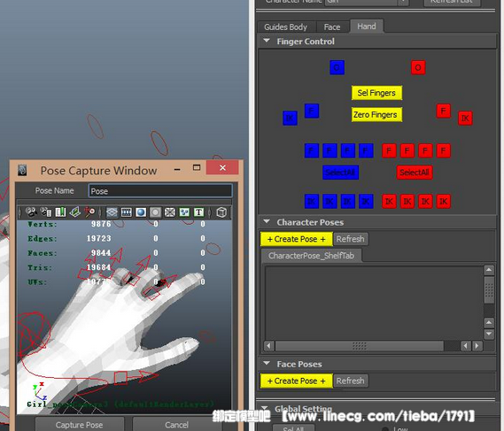Screen dimensions: 504x431
Task: Toggle the Safe Title 'T' icon
Action: click(x=199, y=212)
